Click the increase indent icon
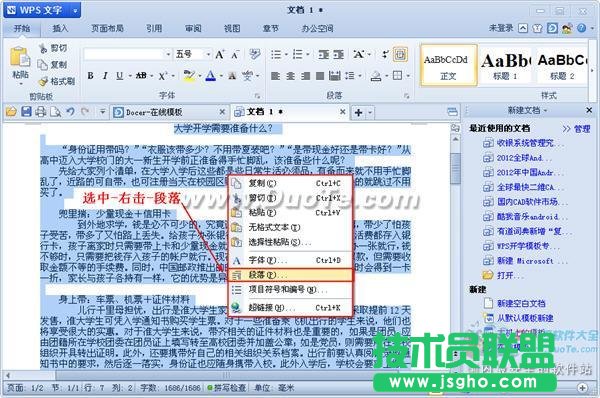 pyautogui.click(x=338, y=54)
